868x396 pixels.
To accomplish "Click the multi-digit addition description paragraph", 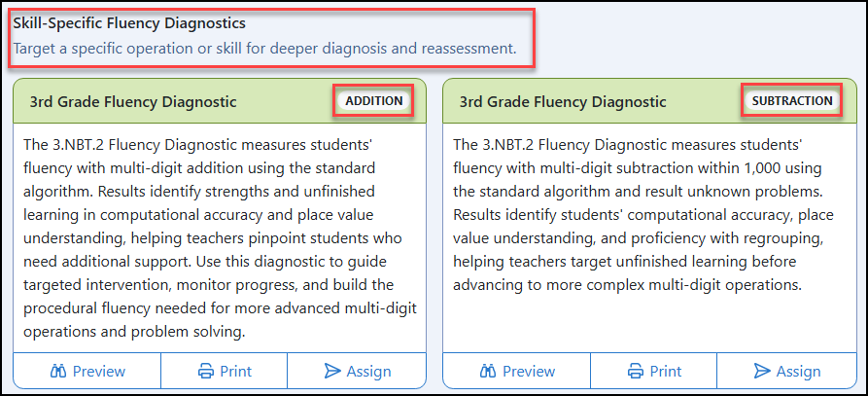I will 221,238.
